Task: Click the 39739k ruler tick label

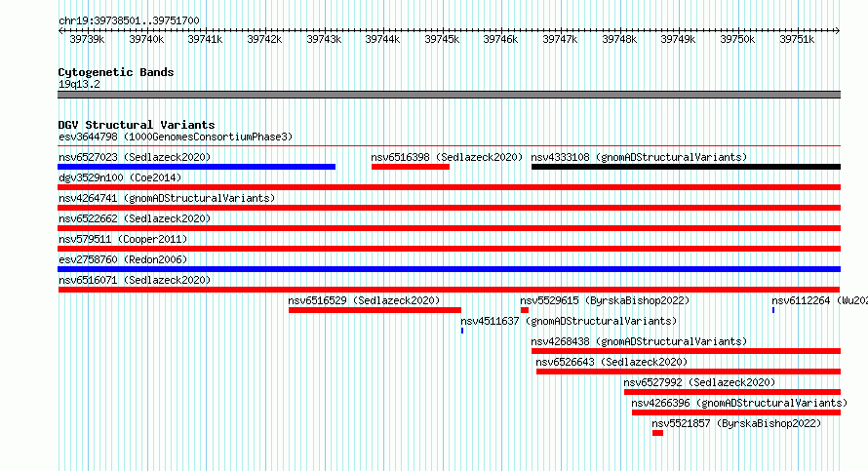Action: [x=87, y=39]
